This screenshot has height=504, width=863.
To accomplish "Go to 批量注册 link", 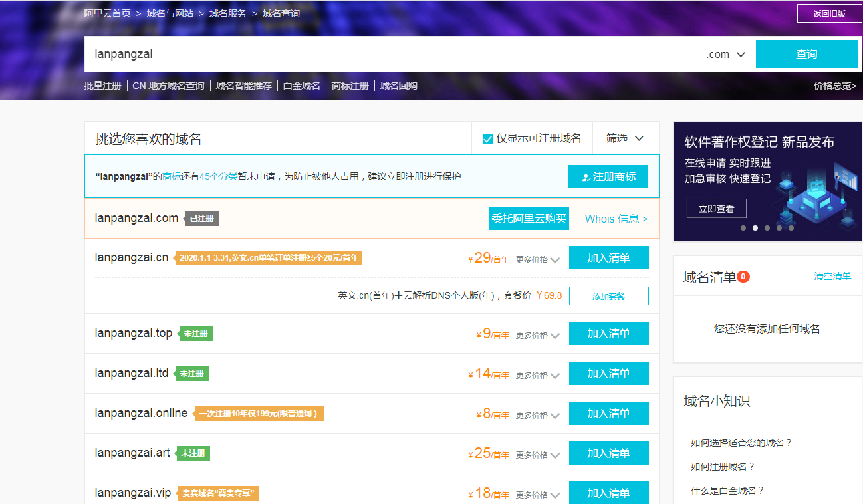I will point(102,86).
